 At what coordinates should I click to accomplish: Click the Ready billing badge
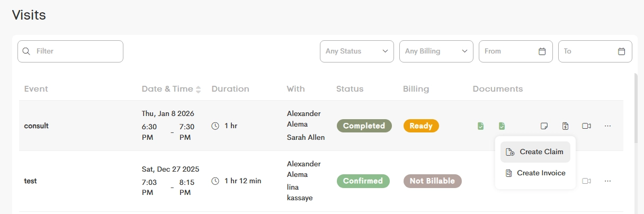point(421,126)
